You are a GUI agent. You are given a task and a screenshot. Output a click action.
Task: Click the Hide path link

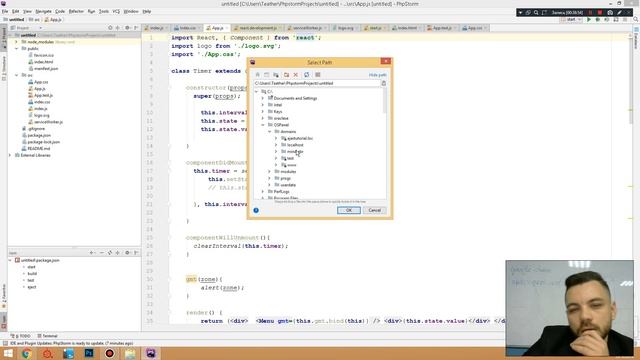coord(377,75)
